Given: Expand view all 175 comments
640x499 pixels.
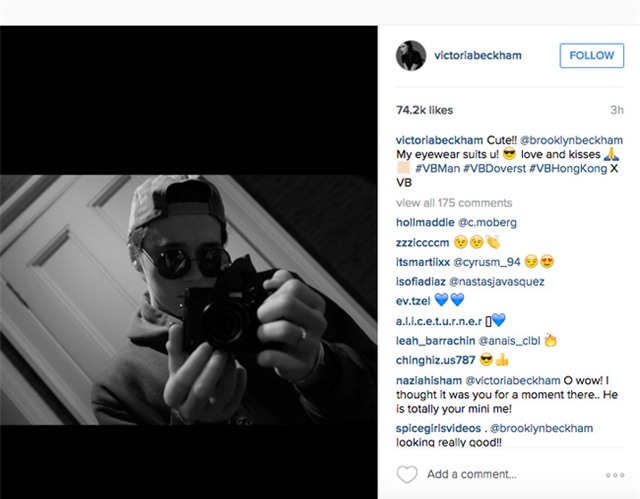Looking at the screenshot, I should pyautogui.click(x=453, y=203).
